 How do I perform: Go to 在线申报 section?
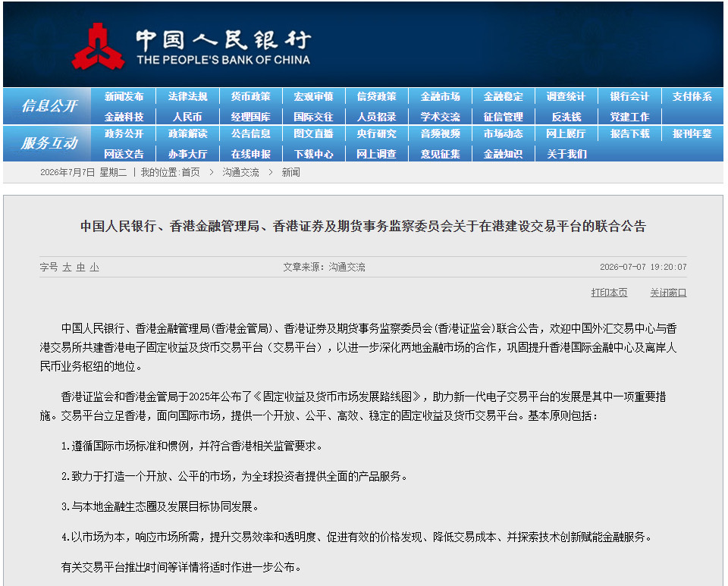click(x=251, y=154)
